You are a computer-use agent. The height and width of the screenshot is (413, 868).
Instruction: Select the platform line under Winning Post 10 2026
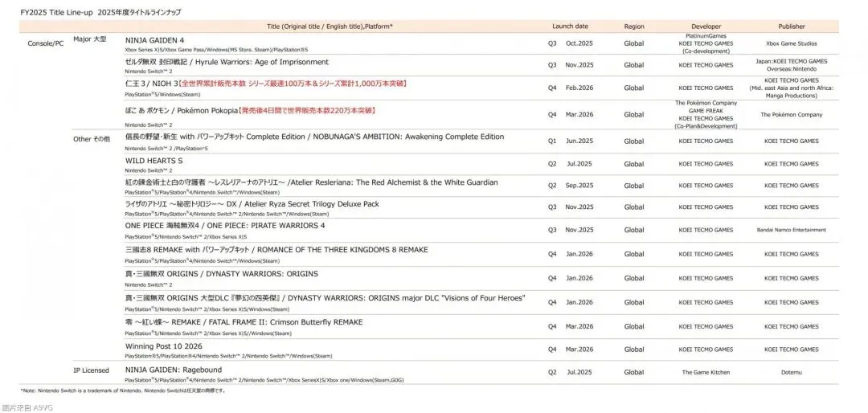tap(228, 356)
